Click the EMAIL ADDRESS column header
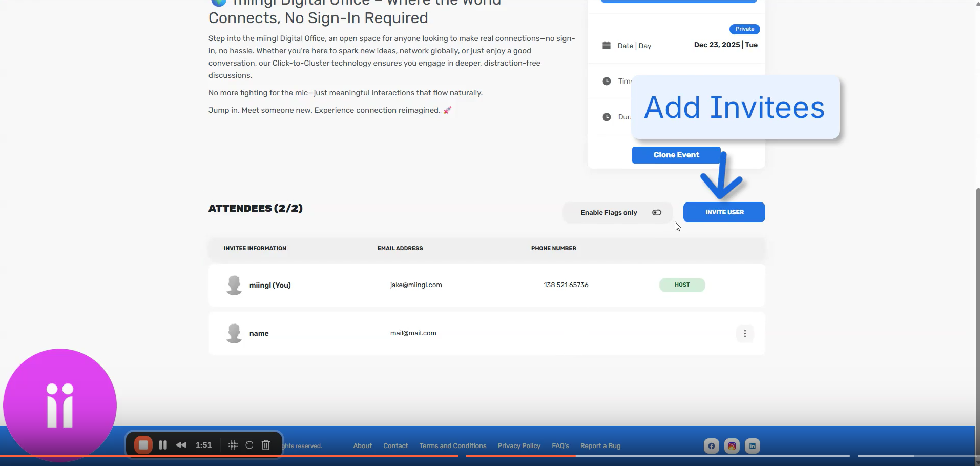The image size is (980, 466). [x=400, y=248]
